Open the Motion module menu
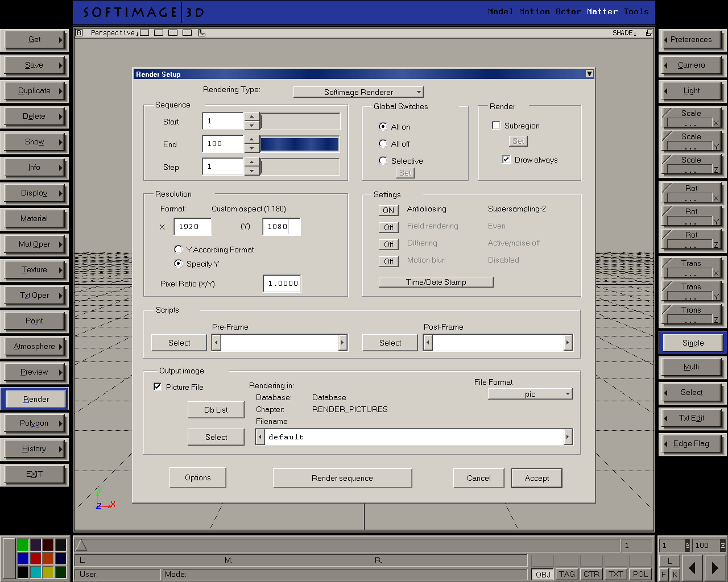This screenshot has height=582, width=728. [534, 11]
